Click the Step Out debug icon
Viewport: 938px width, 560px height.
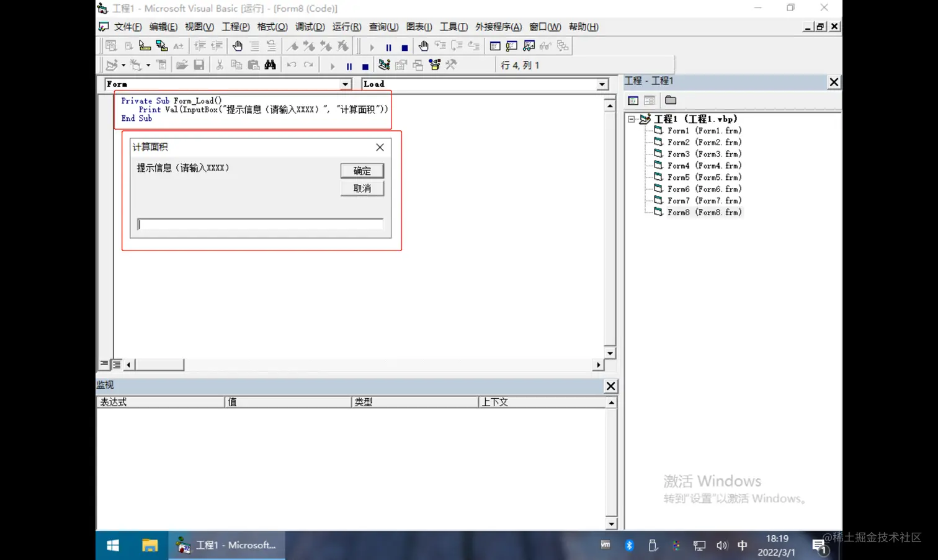click(x=473, y=46)
